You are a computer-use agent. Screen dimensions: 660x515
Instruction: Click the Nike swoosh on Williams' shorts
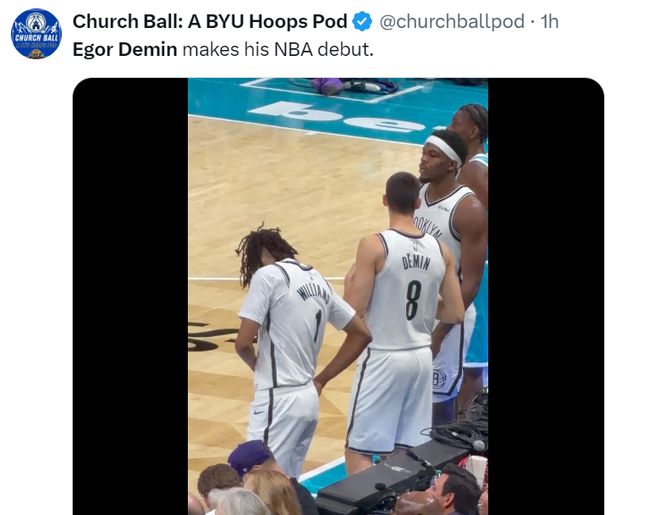click(258, 412)
